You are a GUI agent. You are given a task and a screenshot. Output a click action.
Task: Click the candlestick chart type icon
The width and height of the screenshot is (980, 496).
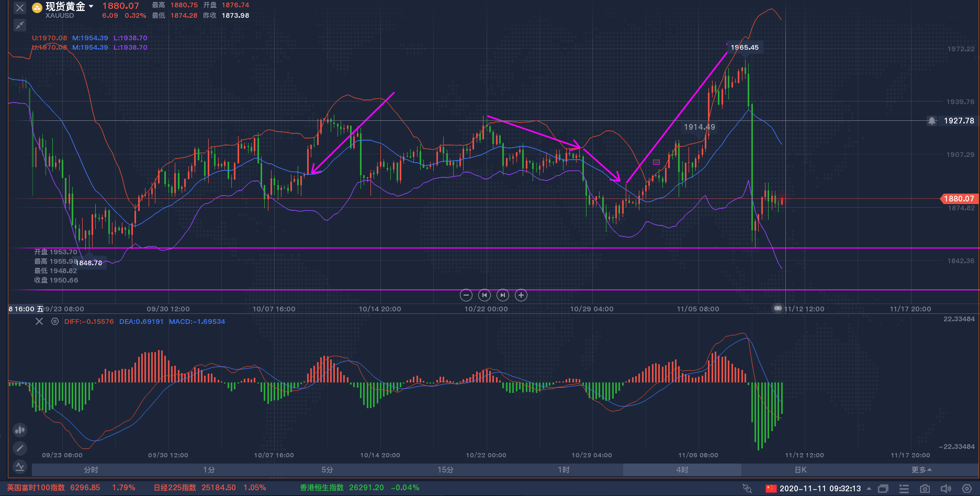pyautogui.click(x=20, y=430)
